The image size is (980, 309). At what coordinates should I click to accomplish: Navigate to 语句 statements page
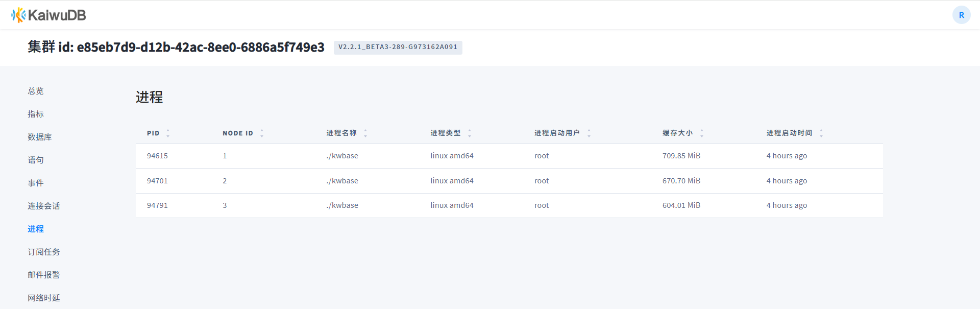coord(36,160)
